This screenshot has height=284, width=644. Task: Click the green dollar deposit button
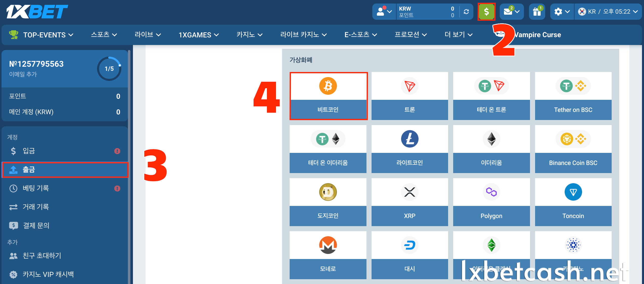click(486, 12)
